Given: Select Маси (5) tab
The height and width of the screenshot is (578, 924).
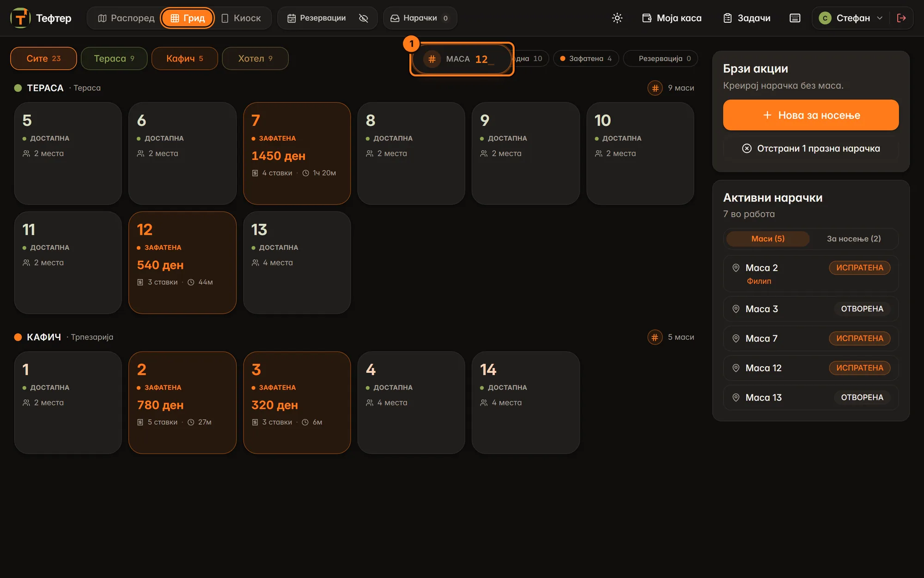Looking at the screenshot, I should (768, 239).
